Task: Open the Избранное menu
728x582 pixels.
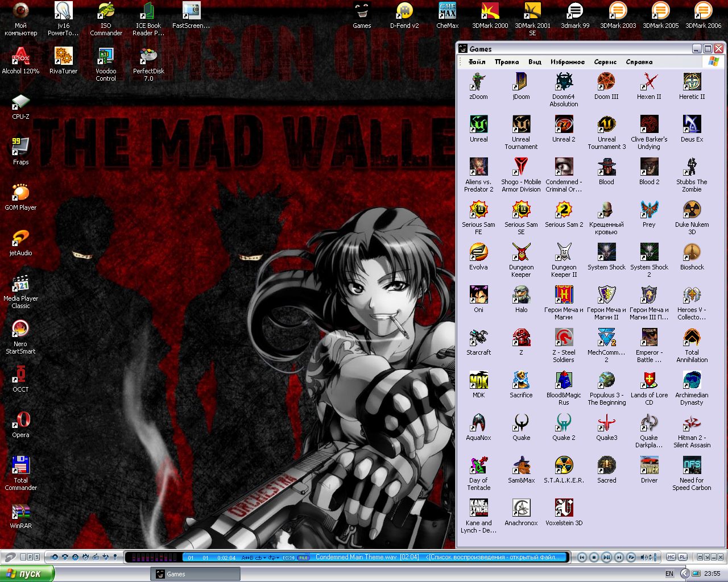Action: click(567, 62)
